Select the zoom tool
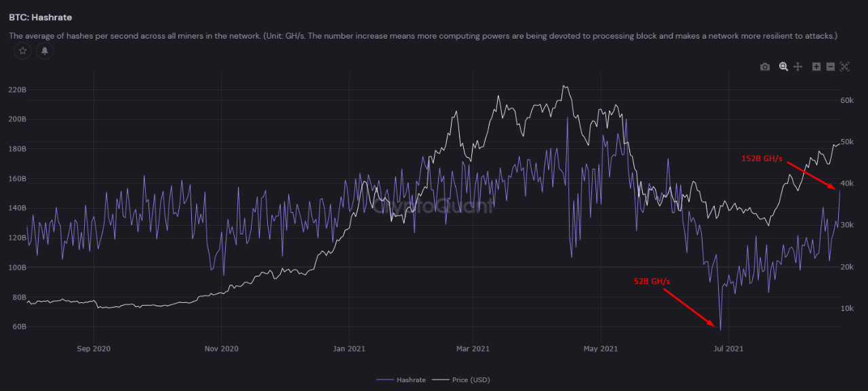Viewport: 868px width, 391px height. coord(783,66)
